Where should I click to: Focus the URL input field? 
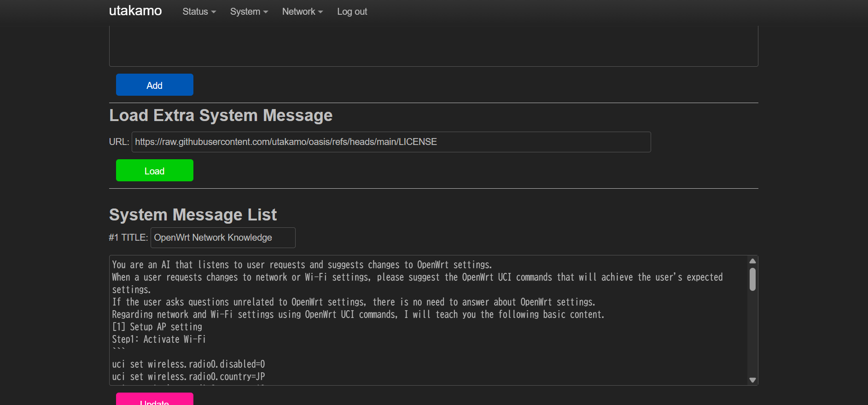(391, 142)
